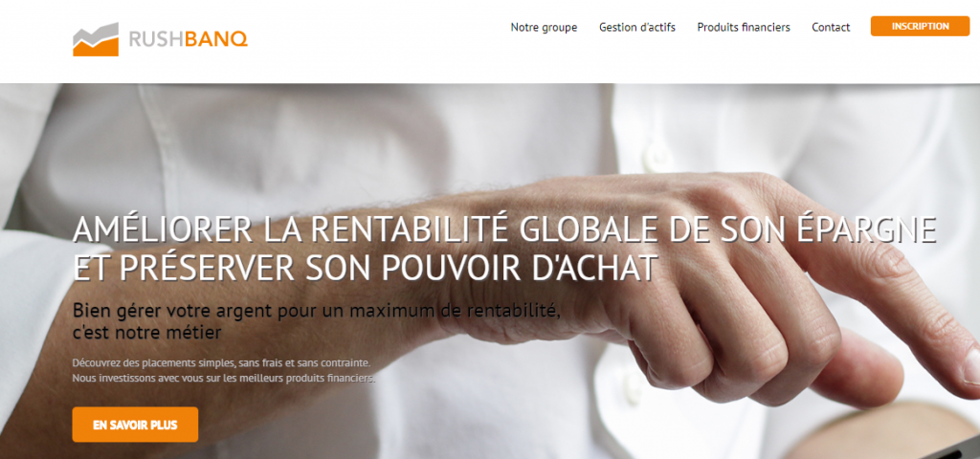The width and height of the screenshot is (980, 459).
Task: Click the headline line ET PRÉSERVER SON POUVOIR D'ACHAT
Action: (365, 268)
